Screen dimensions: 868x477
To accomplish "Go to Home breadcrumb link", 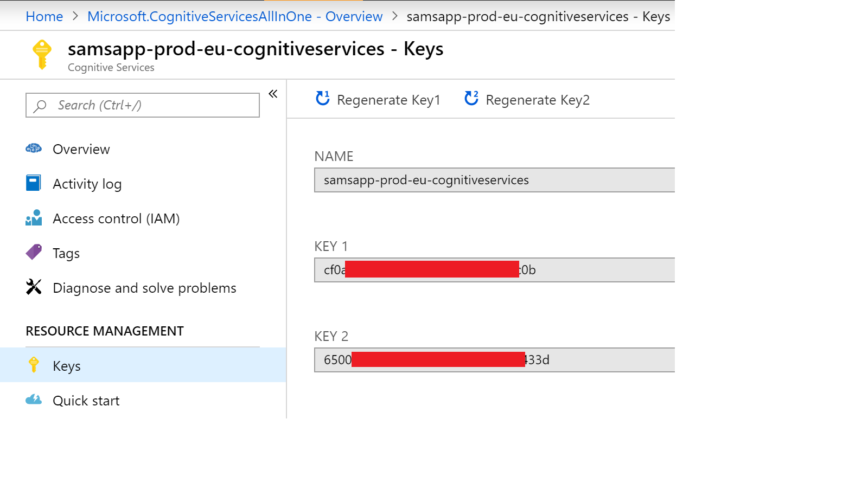I will coord(44,17).
